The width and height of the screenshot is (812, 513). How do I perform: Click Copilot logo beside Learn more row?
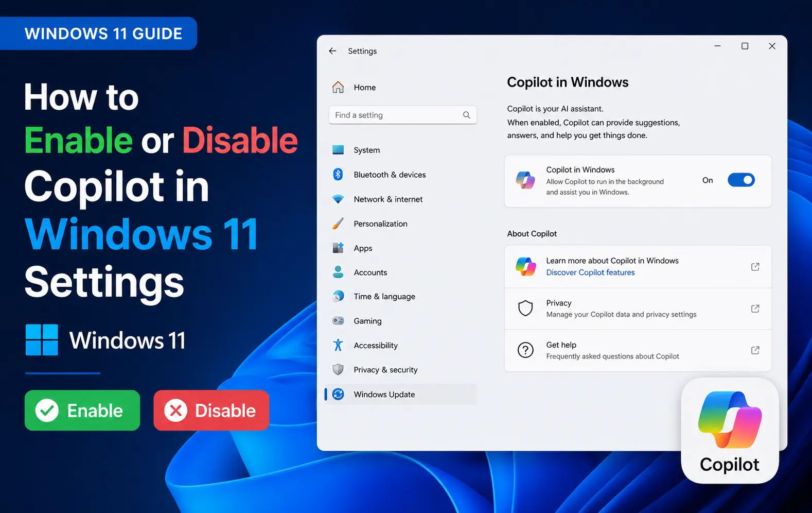click(525, 266)
